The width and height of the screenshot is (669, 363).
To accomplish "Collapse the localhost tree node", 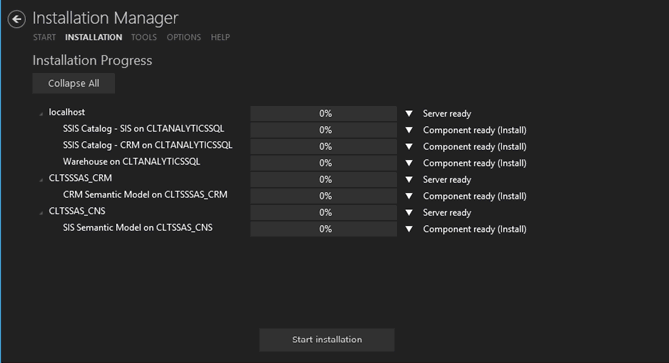I will pos(41,113).
